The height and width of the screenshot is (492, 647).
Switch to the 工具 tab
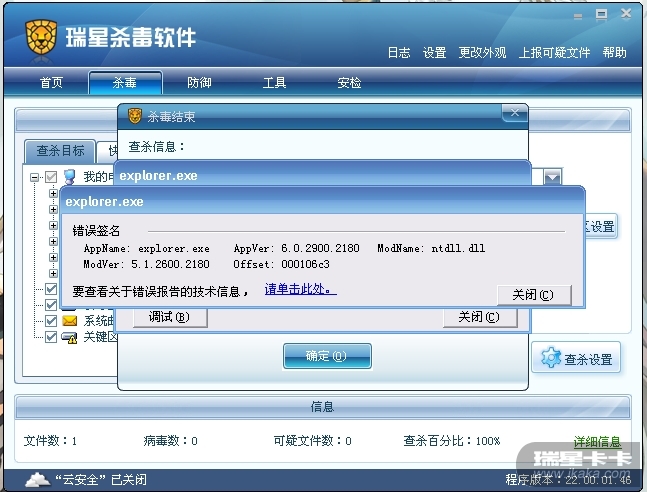[x=274, y=83]
